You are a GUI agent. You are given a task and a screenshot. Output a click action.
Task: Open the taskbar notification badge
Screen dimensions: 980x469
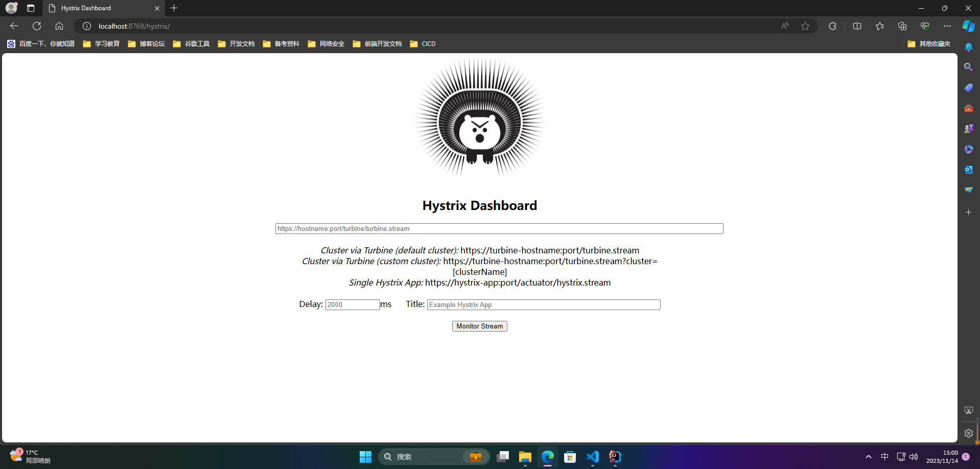[966, 457]
